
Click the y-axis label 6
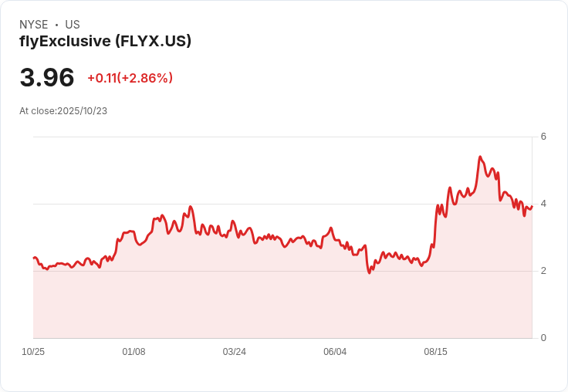click(x=543, y=137)
